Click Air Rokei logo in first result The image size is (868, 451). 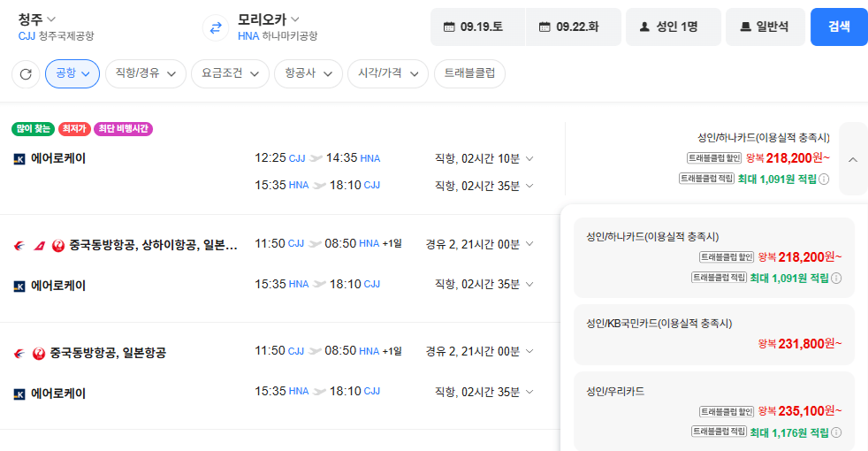(19, 159)
